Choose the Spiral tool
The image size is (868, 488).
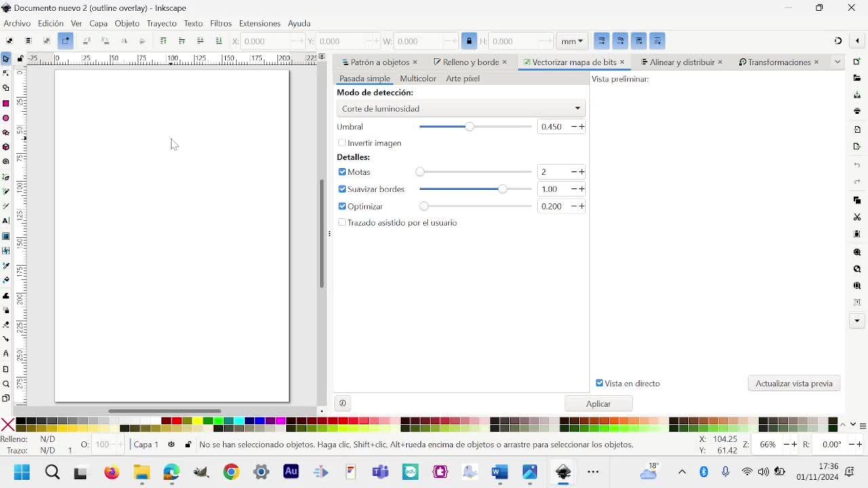[6, 162]
